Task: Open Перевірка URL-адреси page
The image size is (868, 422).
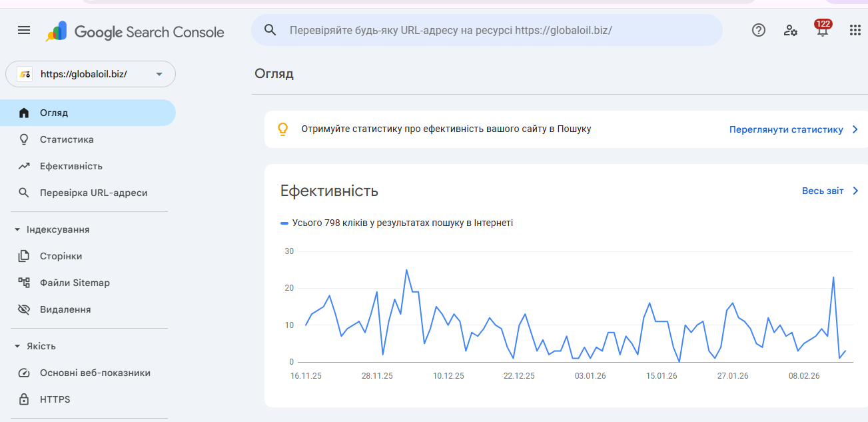Action: click(93, 193)
